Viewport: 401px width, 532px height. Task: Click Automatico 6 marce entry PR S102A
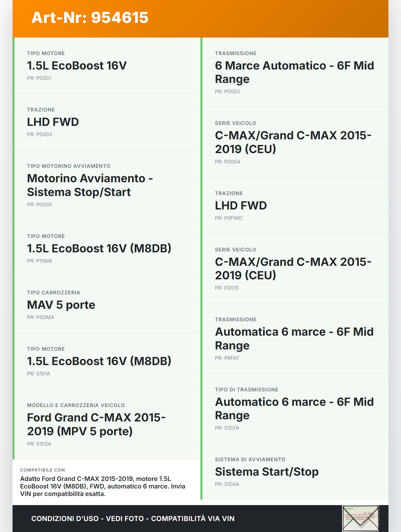point(294,409)
